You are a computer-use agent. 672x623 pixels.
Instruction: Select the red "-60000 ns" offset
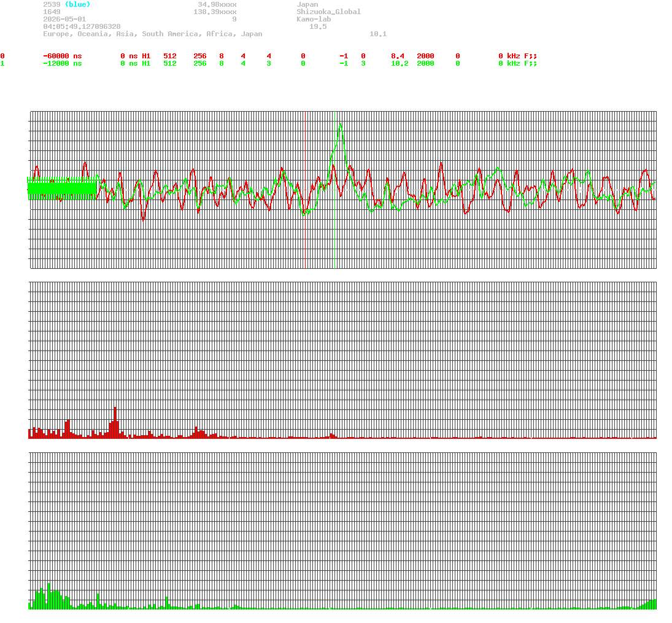coord(63,56)
